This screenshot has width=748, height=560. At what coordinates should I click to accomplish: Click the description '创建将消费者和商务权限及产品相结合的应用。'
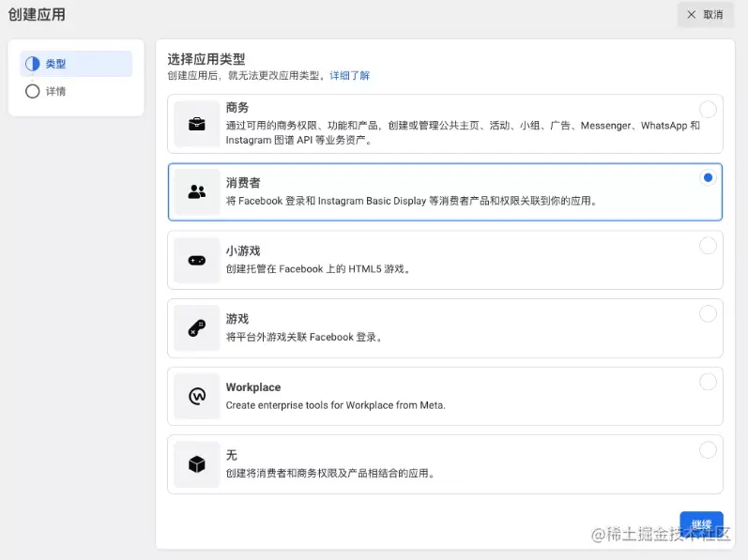(330, 474)
